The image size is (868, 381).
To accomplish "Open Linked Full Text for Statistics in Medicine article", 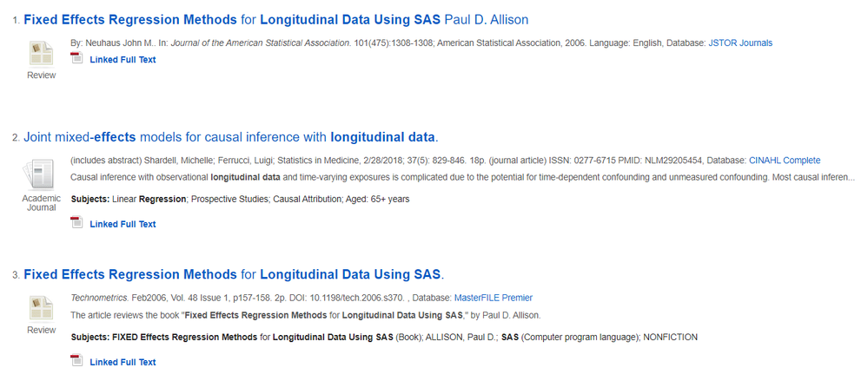I will coord(123,224).
